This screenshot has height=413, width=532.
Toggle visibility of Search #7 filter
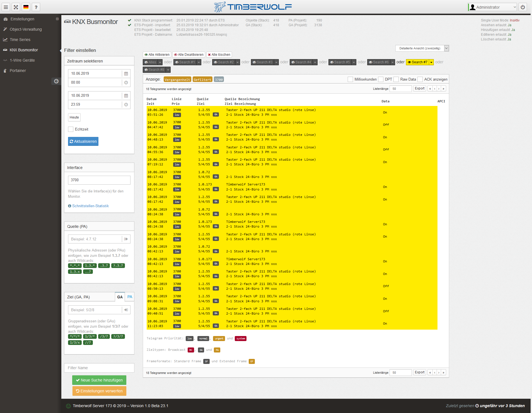pos(418,62)
